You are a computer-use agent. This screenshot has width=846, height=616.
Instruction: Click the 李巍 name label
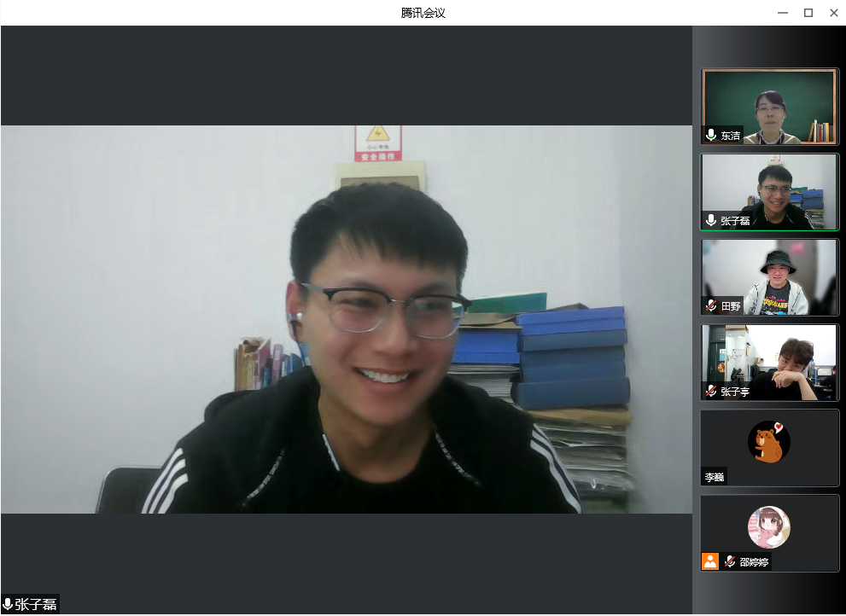(715, 478)
